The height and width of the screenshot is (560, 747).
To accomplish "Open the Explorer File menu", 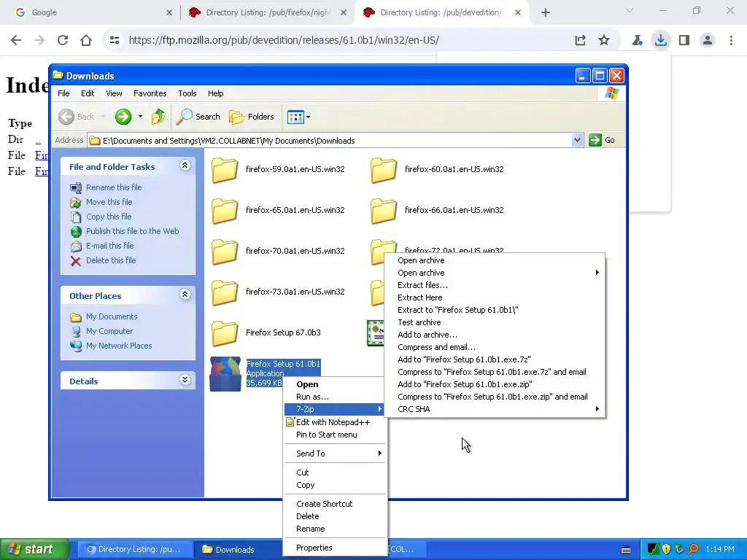I will [x=63, y=93].
